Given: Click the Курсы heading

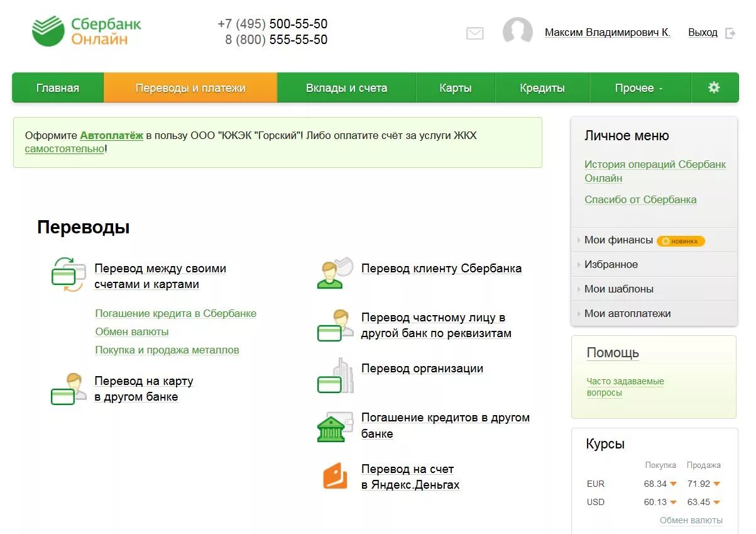Looking at the screenshot, I should click(605, 443).
